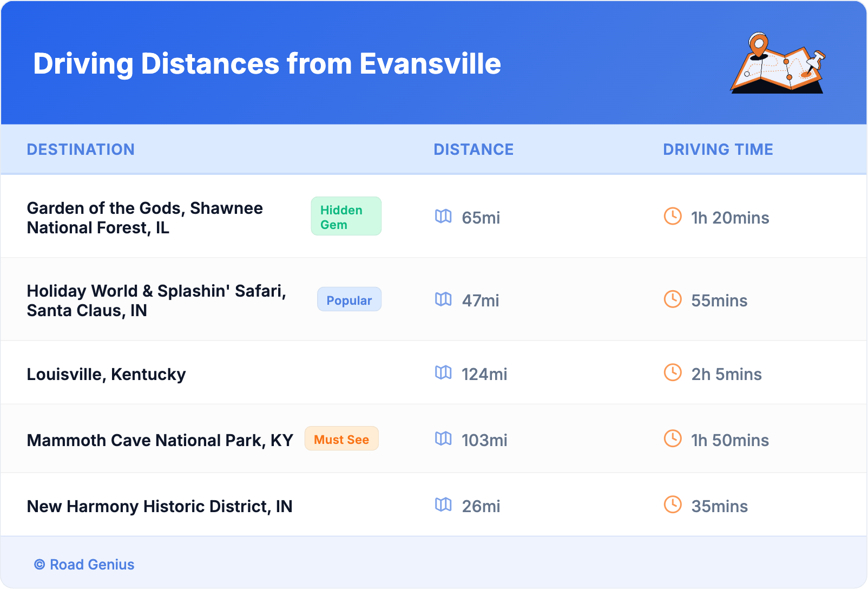Click the map icon next to 26mi
This screenshot has height=589, width=868.
pos(443,505)
